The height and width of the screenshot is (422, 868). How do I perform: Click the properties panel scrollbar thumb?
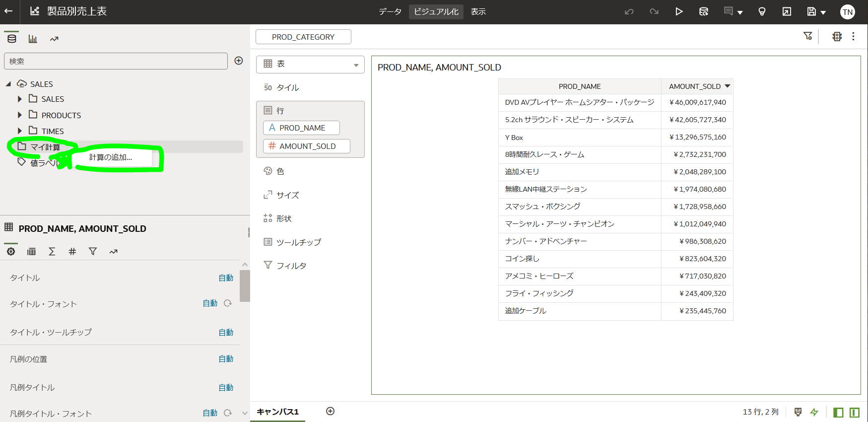pyautogui.click(x=245, y=285)
